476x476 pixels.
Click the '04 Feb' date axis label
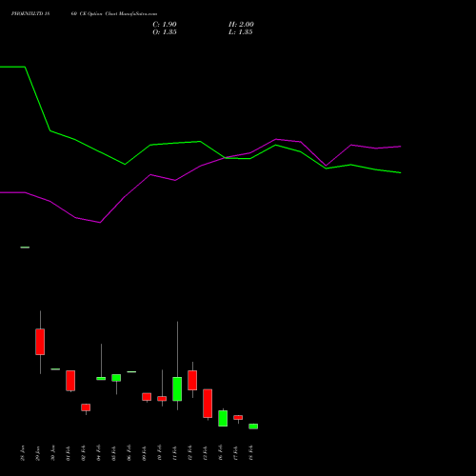coord(99,453)
